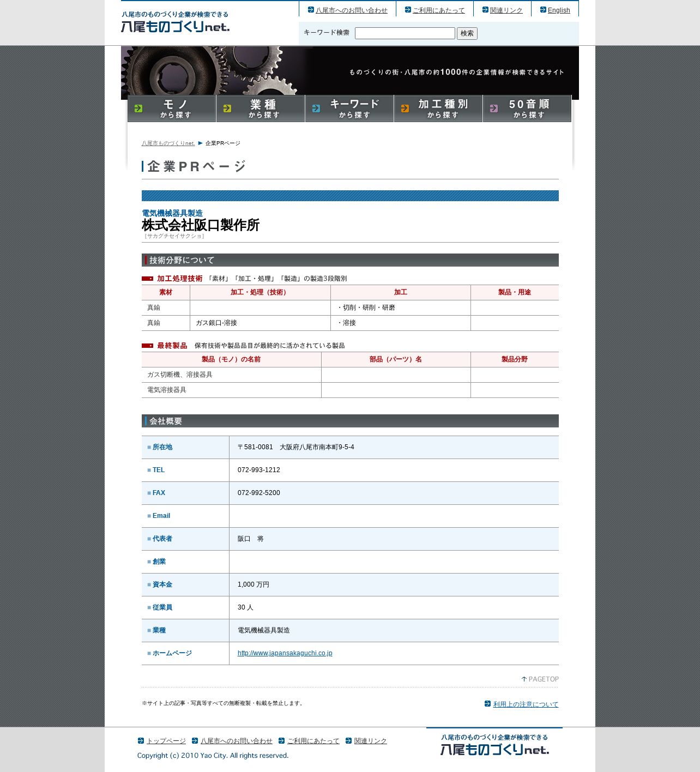Click the arrow icon beside the top-bar 関連リンク link

pos(485,10)
